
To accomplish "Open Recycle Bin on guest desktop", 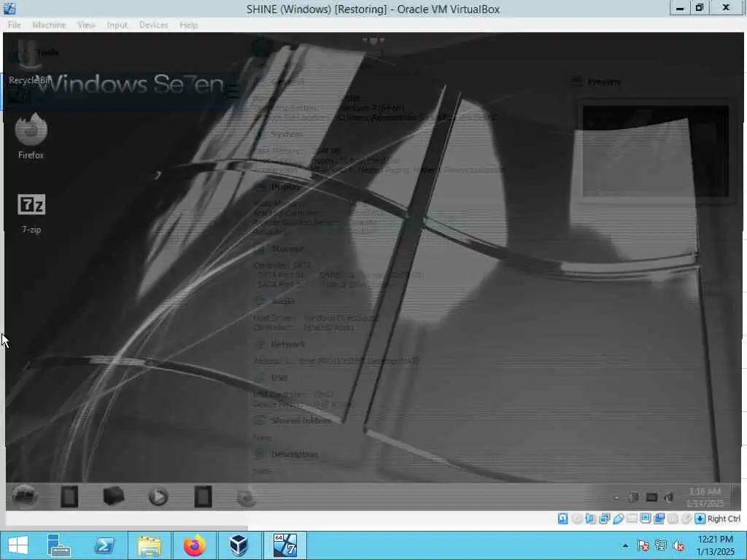I will coord(30,62).
